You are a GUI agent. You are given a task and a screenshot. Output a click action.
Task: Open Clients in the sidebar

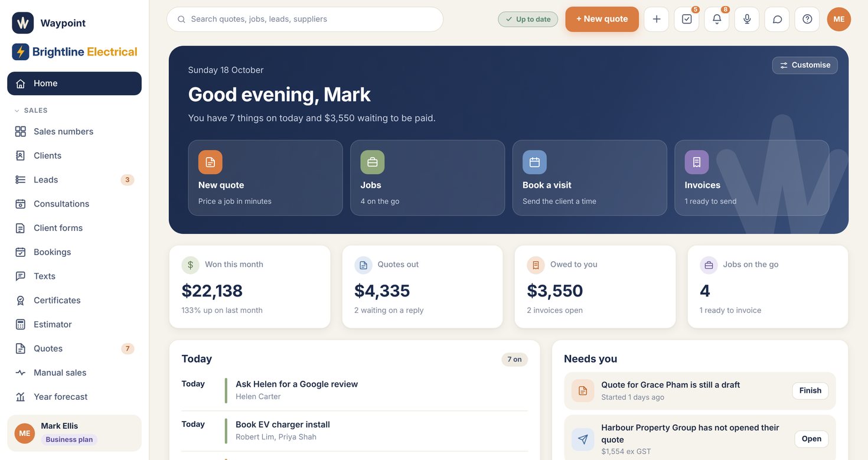click(x=74, y=156)
